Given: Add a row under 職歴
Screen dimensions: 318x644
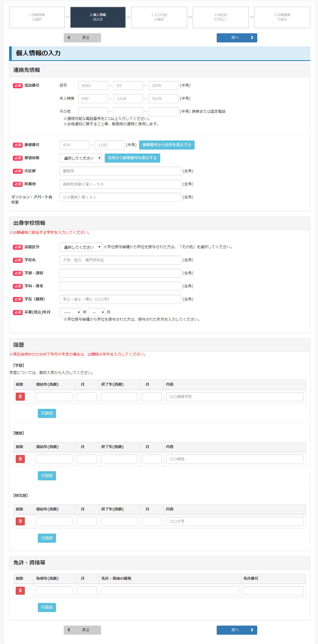Looking at the screenshot, I should (47, 476).
